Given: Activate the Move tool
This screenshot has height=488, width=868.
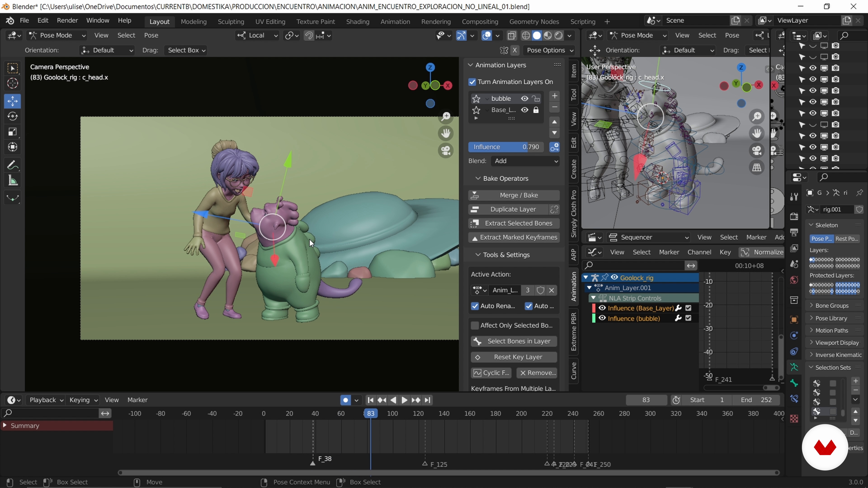Looking at the screenshot, I should click(12, 101).
